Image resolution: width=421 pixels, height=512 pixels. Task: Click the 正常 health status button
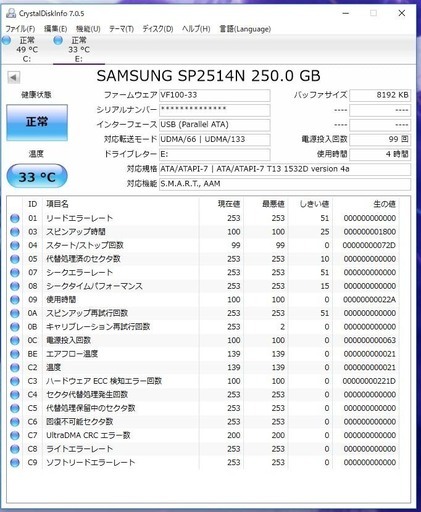point(37,122)
